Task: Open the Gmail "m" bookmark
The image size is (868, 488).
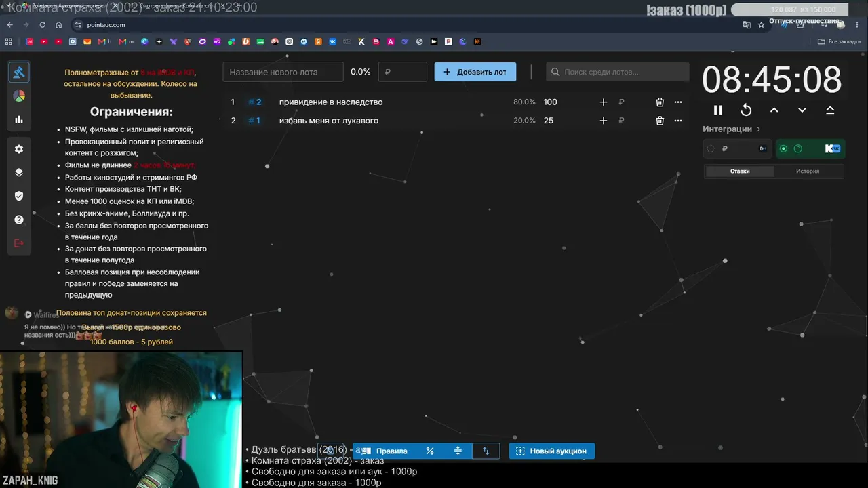Action: [126, 41]
